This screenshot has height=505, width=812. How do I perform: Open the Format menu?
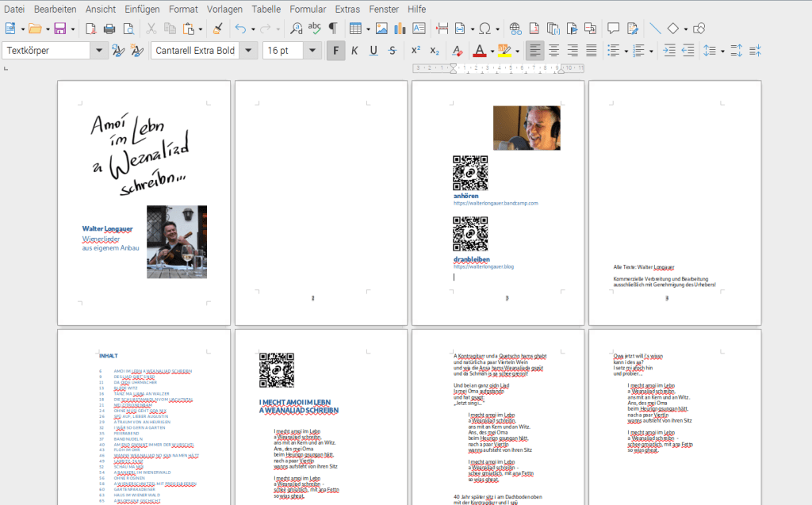pos(183,9)
